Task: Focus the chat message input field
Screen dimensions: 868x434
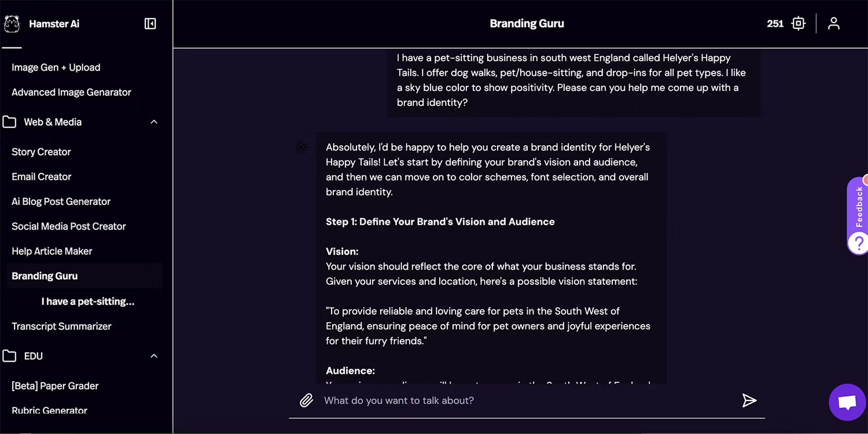Action: (x=521, y=400)
